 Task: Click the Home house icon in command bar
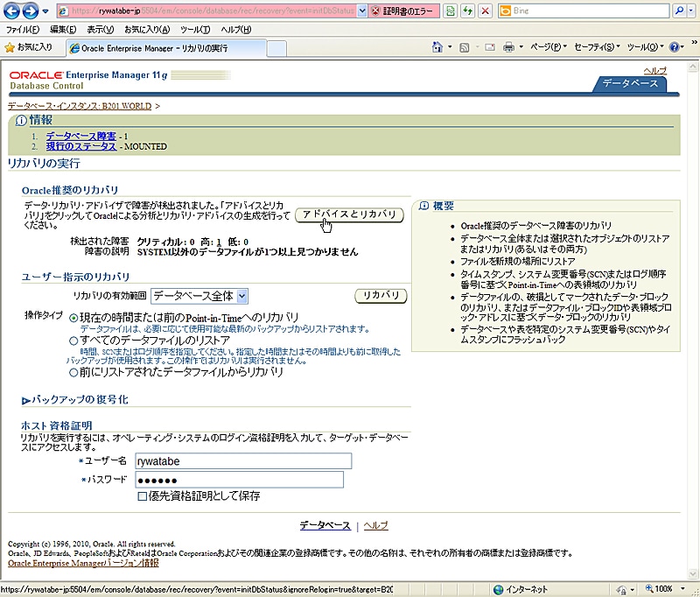click(x=437, y=47)
